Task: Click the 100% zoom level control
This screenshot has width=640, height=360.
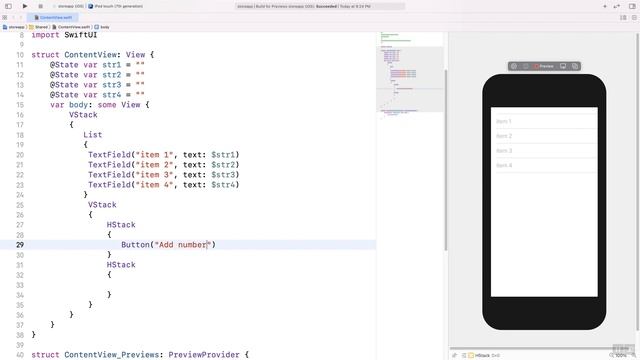Action: tap(620, 356)
